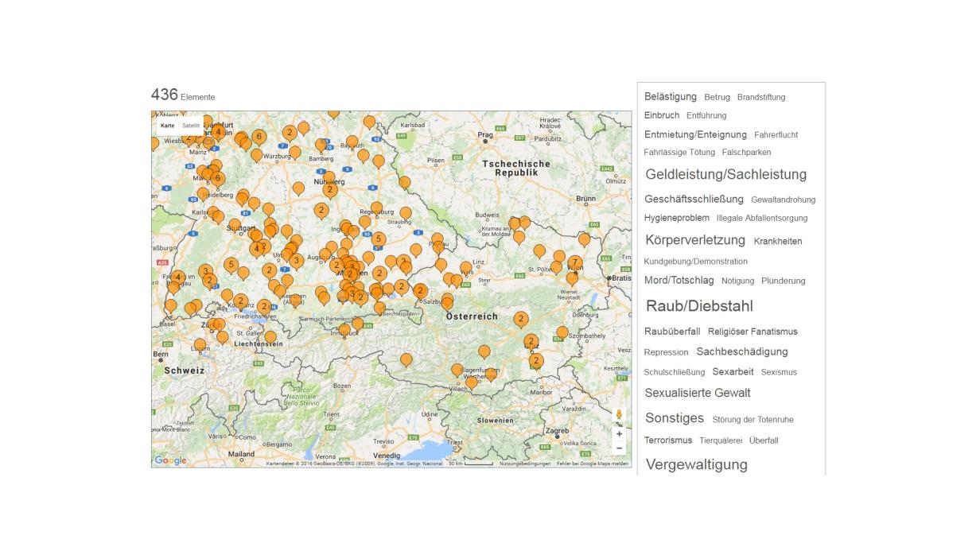The width and height of the screenshot is (980, 551).
Task: Choose the Vergewaltigung tag
Action: 697,464
